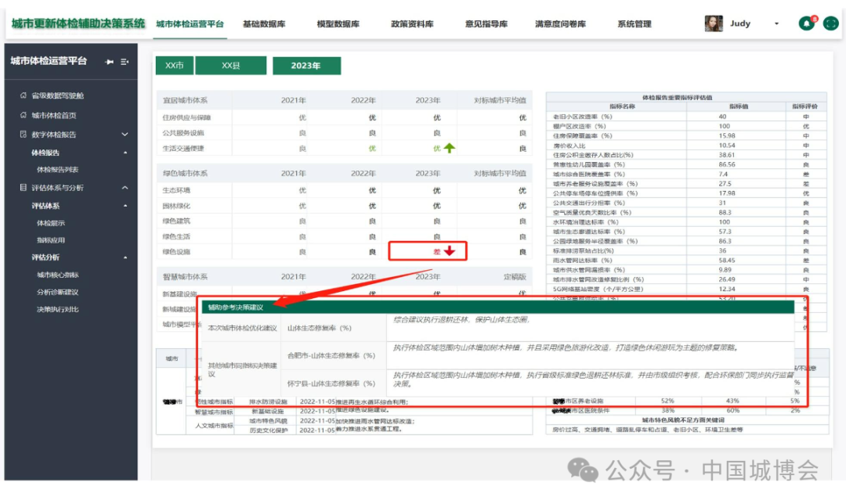Click the sidebar pin icon
The height and width of the screenshot is (504, 846).
click(x=109, y=62)
